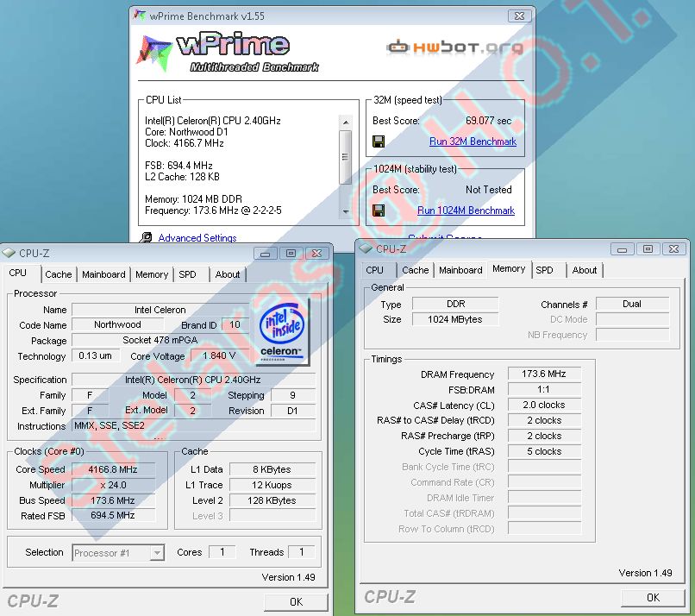Click OK in the right CPU-Z window
Image resolution: width=695 pixels, height=616 pixels.
pyautogui.click(x=653, y=597)
